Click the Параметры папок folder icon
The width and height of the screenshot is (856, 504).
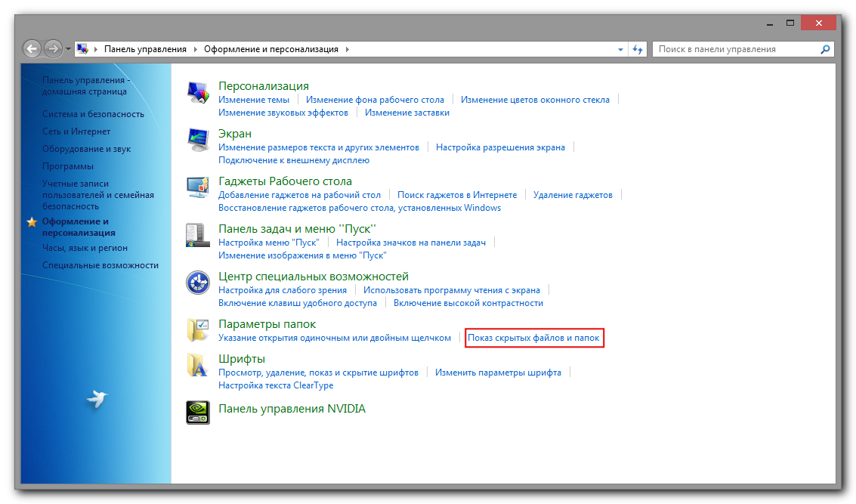pyautogui.click(x=198, y=330)
